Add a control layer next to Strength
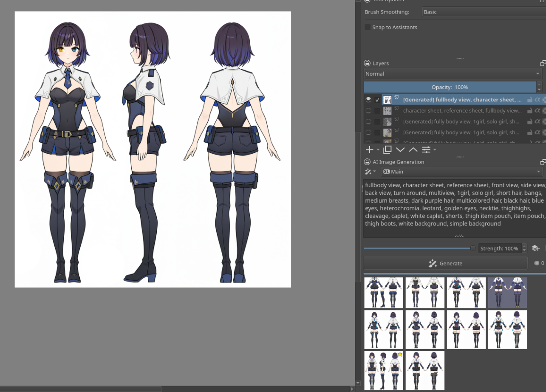The height and width of the screenshot is (392, 546). pyautogui.click(x=535, y=248)
